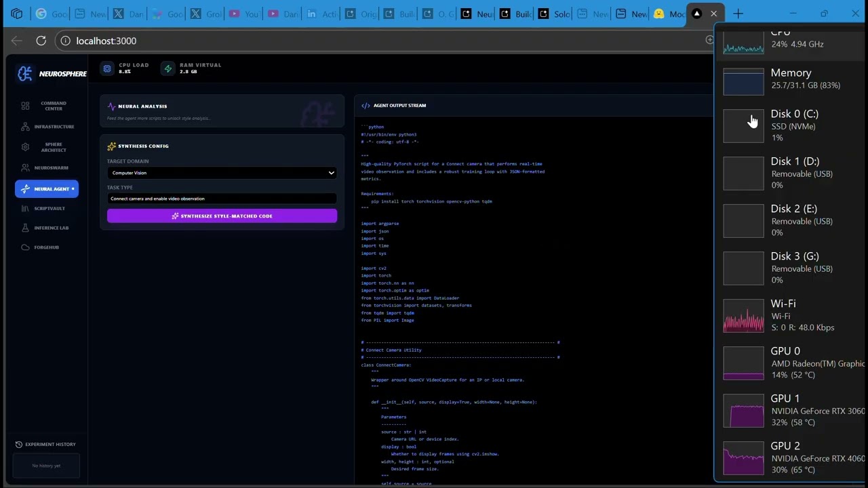Select GPU 0 AMD Radeon item
This screenshot has width=868, height=488.
point(791,363)
